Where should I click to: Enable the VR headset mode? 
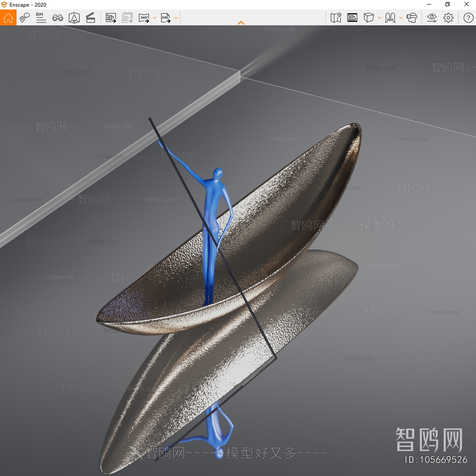tap(412, 18)
